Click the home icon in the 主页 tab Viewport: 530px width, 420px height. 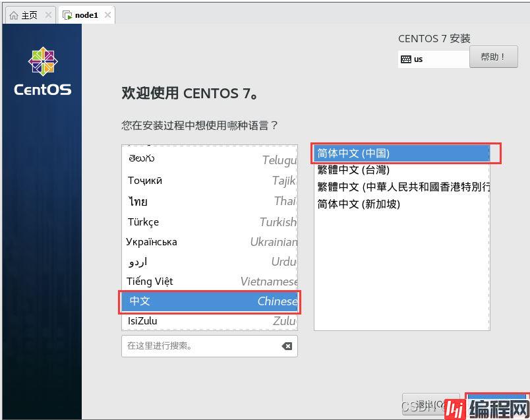pos(14,15)
